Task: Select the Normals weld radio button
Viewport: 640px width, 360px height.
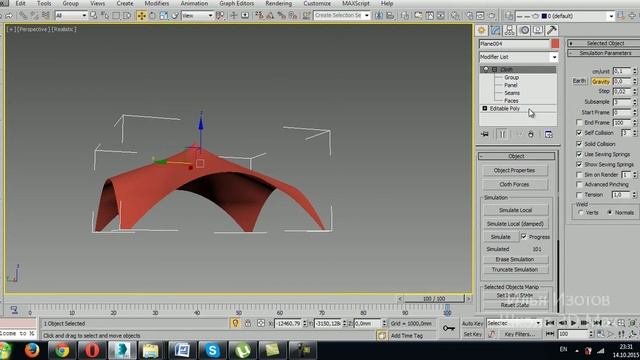Action: coord(610,213)
